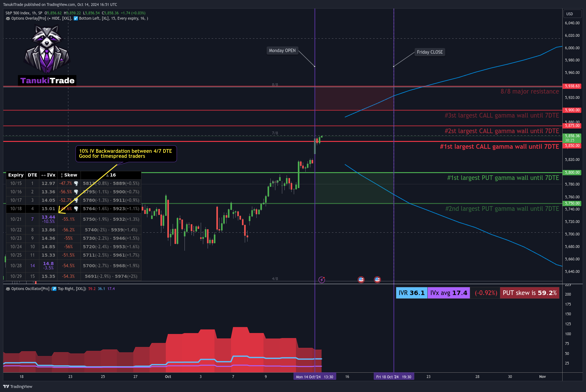Click the 59.2 oscillator value in legend

[x=92, y=289]
